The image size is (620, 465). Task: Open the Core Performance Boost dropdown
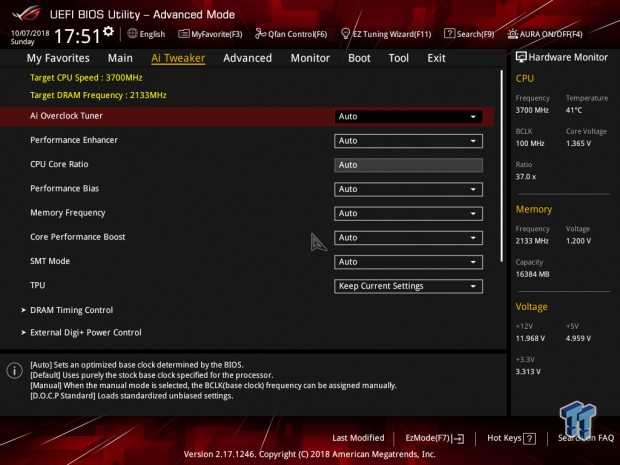(x=408, y=238)
